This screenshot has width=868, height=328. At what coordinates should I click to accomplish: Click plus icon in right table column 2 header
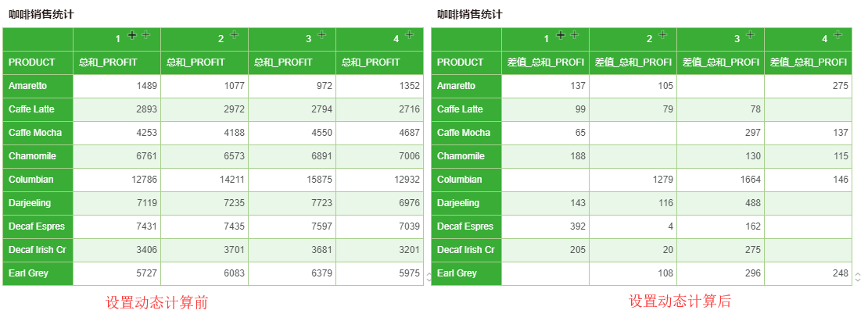(663, 35)
